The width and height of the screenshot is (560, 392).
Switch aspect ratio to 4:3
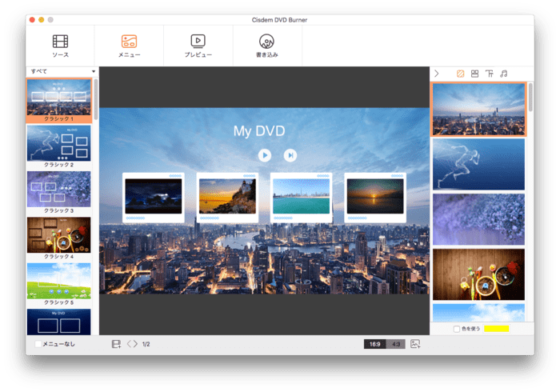click(396, 344)
